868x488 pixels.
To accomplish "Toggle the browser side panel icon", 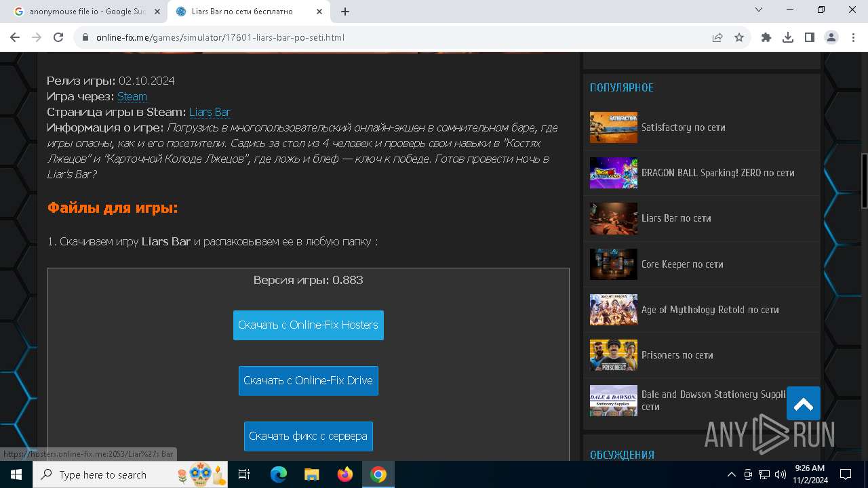I will pyautogui.click(x=810, y=37).
